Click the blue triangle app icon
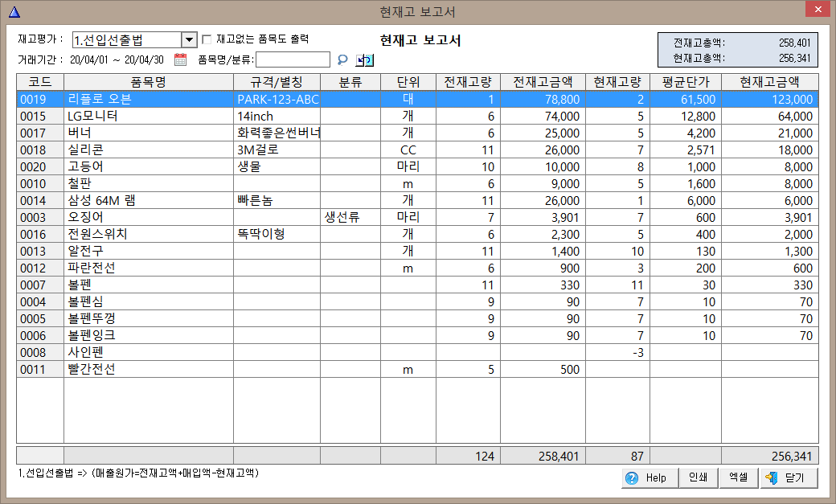This screenshot has height=504, width=836. pyautogui.click(x=14, y=12)
